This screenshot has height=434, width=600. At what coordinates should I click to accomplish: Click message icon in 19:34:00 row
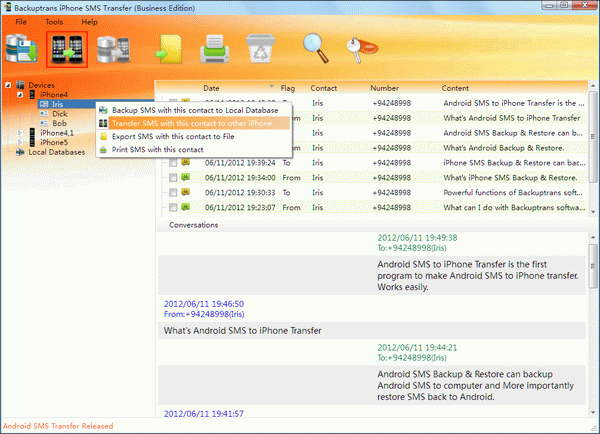186,177
